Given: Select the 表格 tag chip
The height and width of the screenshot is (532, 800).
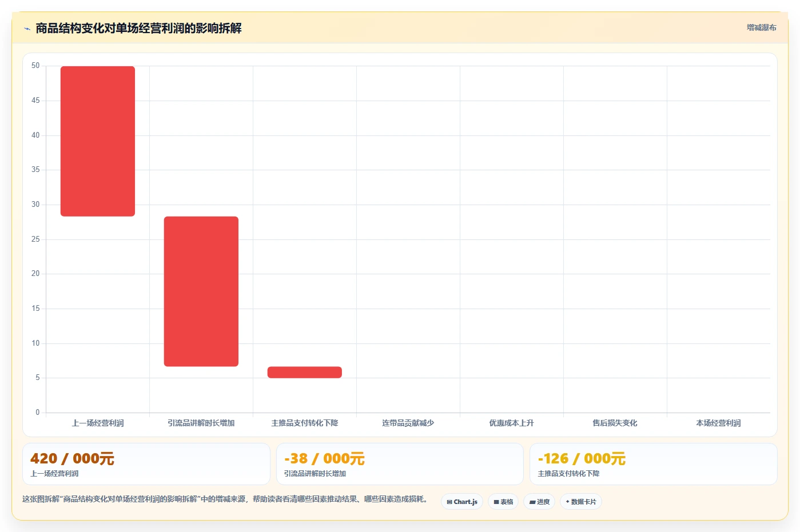Looking at the screenshot, I should pyautogui.click(x=503, y=502).
